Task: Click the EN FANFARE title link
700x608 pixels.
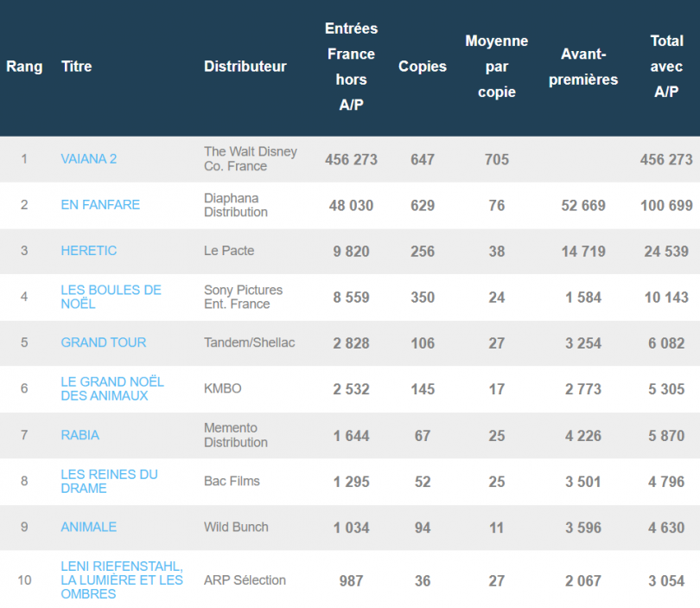Action: pos(100,205)
